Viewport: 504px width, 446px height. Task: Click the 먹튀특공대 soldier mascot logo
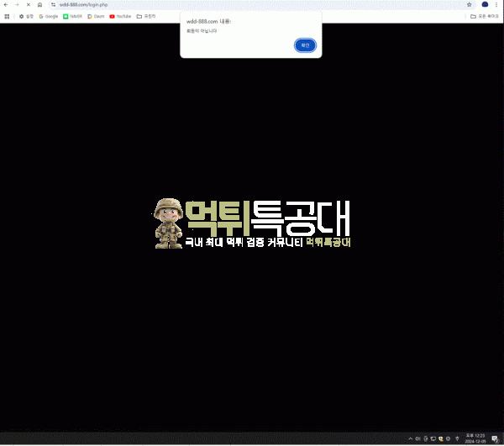click(x=169, y=223)
